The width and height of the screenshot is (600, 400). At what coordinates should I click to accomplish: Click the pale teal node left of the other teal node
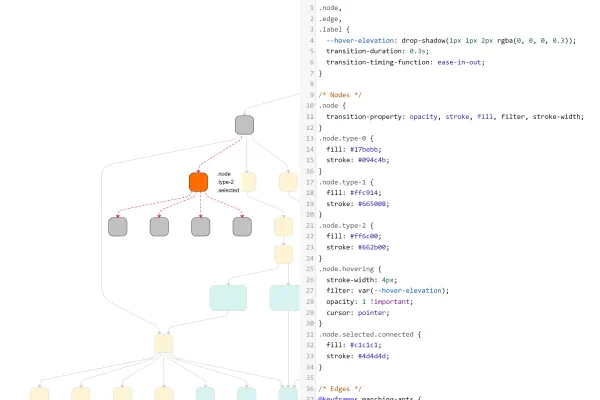tap(228, 298)
